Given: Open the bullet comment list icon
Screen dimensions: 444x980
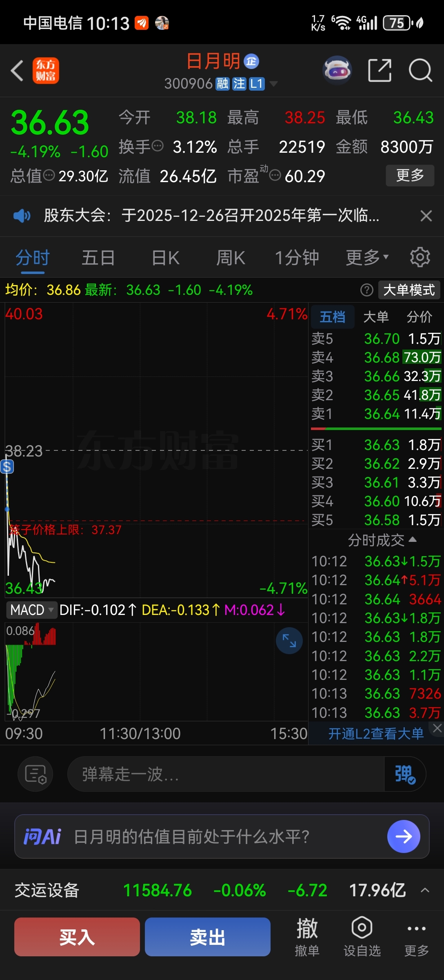Looking at the screenshot, I should (x=36, y=774).
